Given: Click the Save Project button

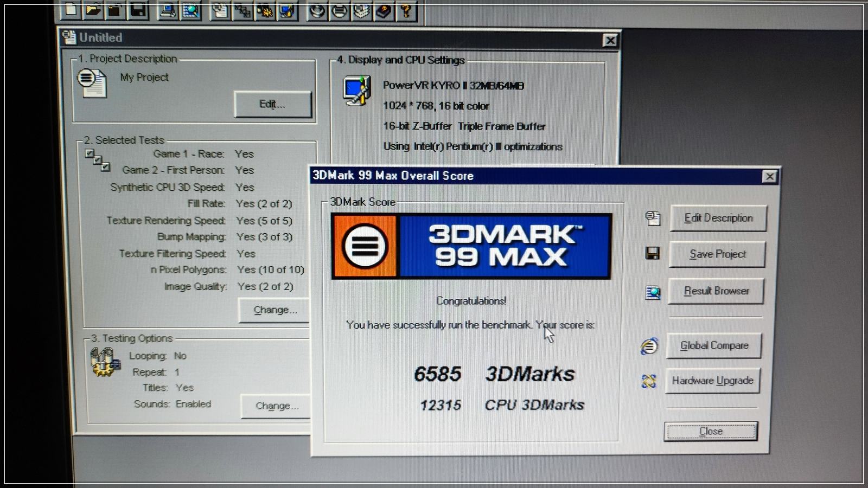Looking at the screenshot, I should click(x=717, y=254).
